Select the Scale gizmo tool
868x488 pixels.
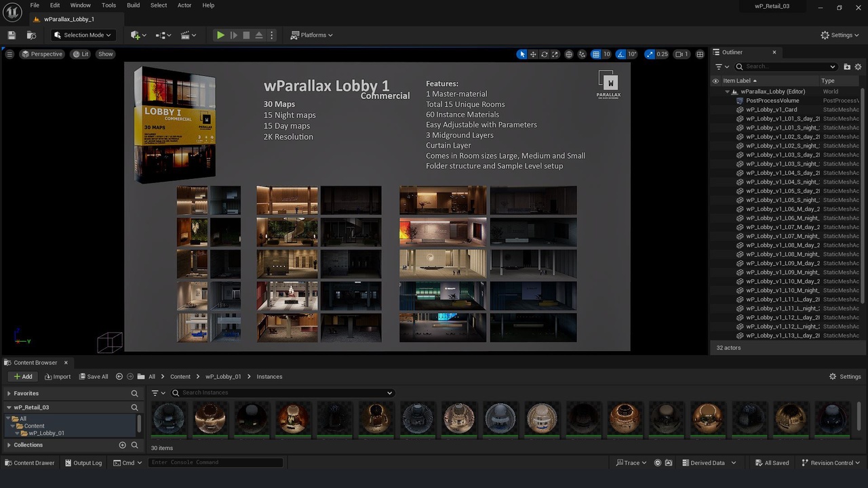[555, 54]
